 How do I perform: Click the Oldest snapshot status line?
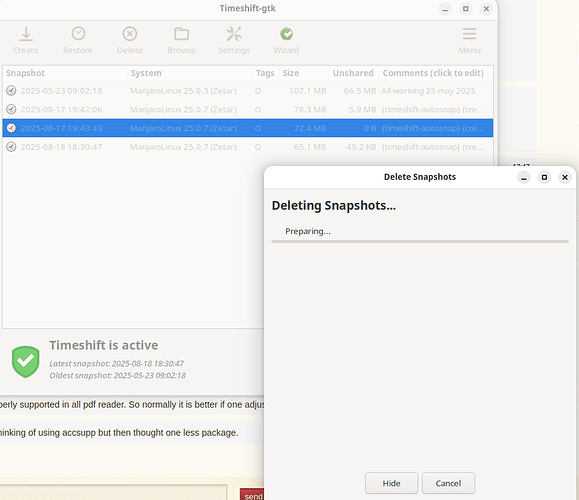point(118,376)
